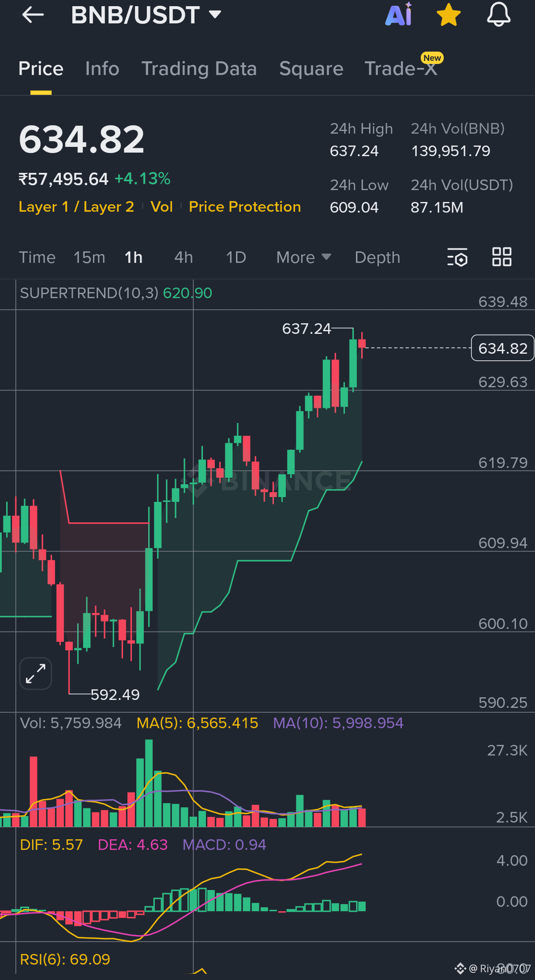Tap the Vol: 5,759.984 label

[71, 723]
